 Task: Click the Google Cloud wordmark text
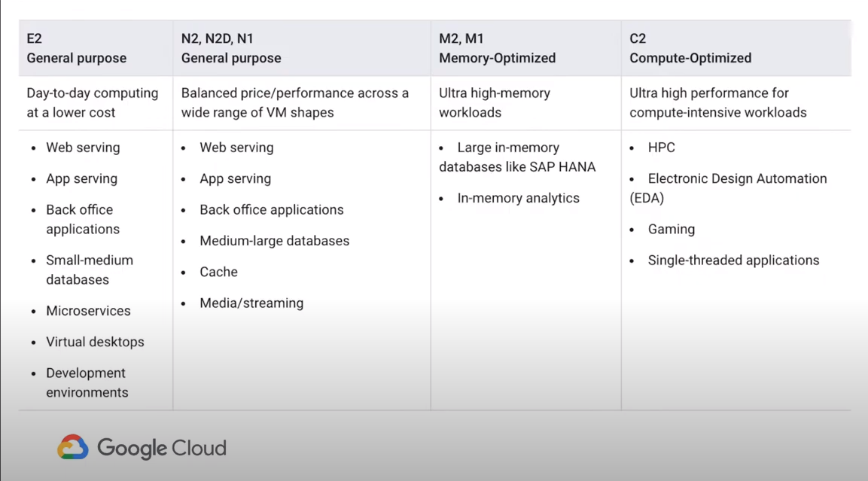(161, 448)
